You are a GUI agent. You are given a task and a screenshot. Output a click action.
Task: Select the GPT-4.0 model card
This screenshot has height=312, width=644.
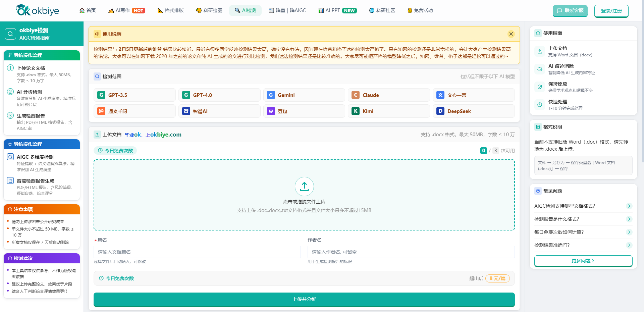coord(219,95)
